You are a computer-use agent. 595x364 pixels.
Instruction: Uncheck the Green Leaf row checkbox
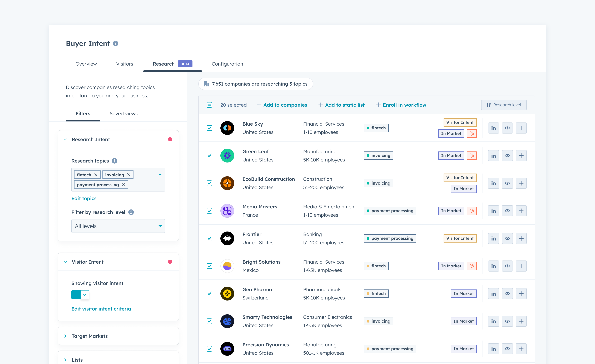tap(209, 156)
